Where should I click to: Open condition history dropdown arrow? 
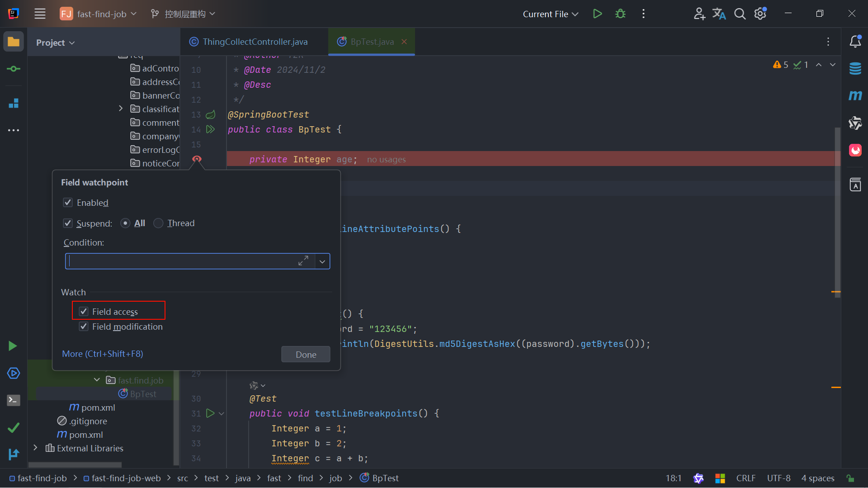coord(322,261)
